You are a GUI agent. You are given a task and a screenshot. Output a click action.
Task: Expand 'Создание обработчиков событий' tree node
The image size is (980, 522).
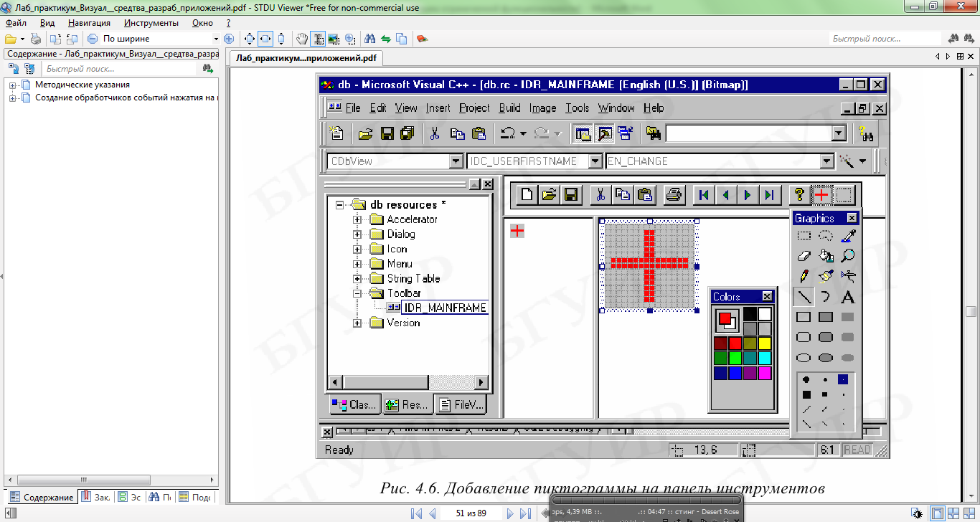point(13,98)
